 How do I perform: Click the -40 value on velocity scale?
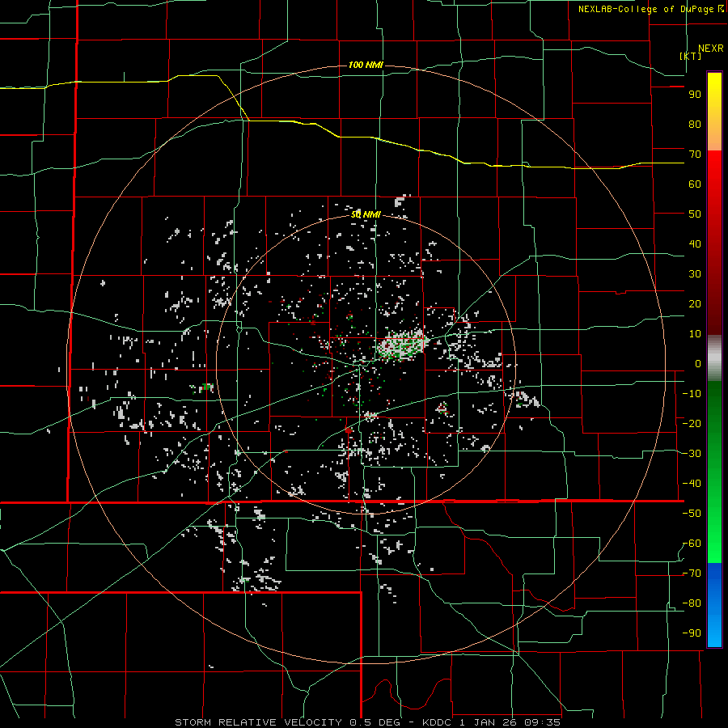(x=692, y=484)
